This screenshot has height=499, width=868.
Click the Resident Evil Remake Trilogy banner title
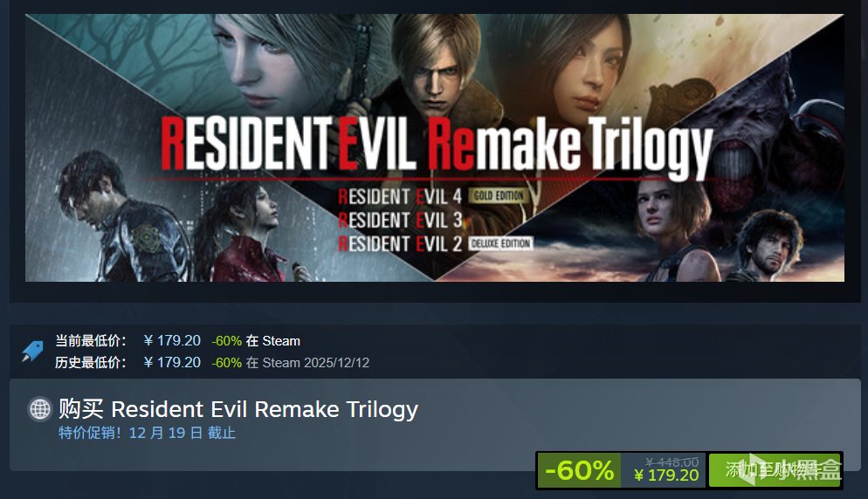click(x=437, y=145)
